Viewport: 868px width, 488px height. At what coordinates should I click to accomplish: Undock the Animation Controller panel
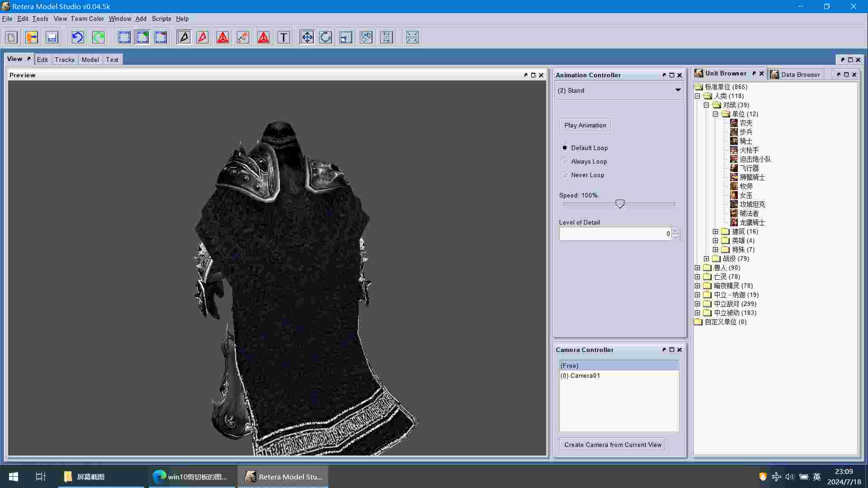pos(664,75)
